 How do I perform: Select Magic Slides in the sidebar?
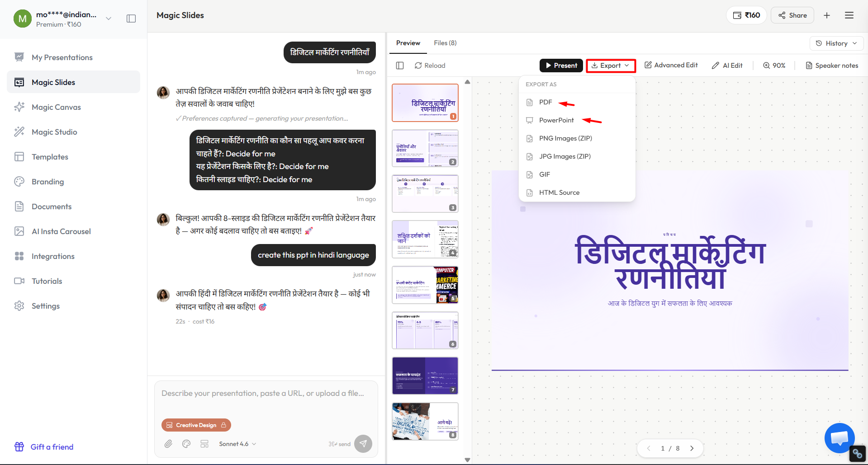point(73,82)
